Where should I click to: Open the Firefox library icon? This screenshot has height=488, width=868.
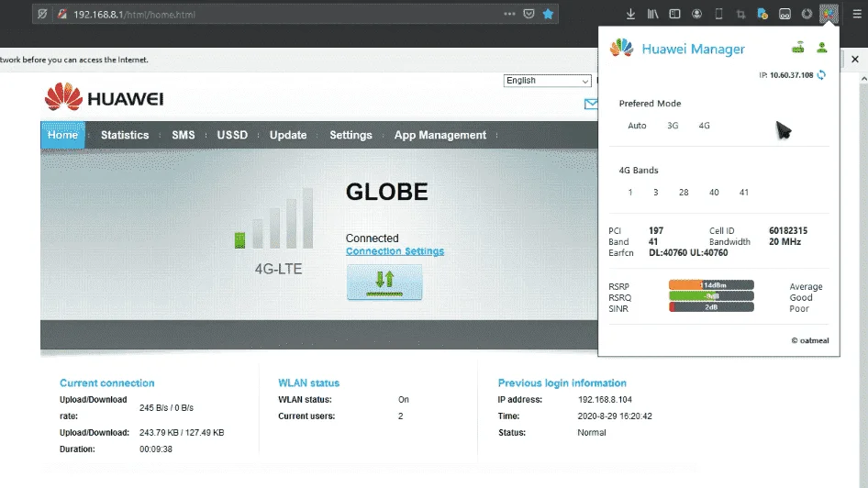pos(652,15)
